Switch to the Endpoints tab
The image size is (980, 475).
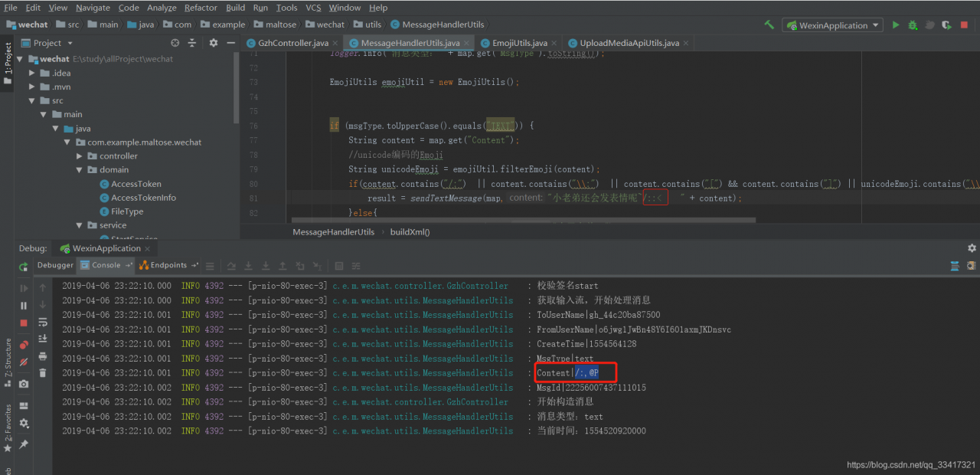168,265
